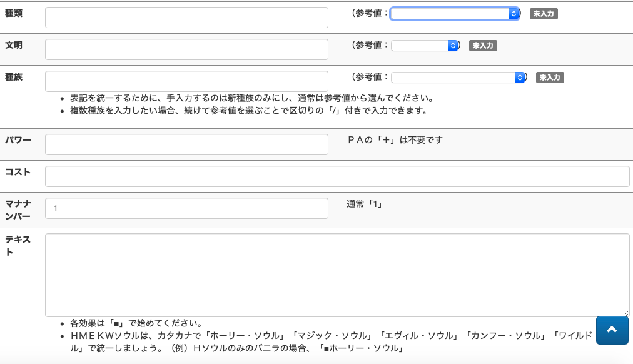
Task: Click the 未入力 badge next to 種族
Action: pyautogui.click(x=550, y=78)
